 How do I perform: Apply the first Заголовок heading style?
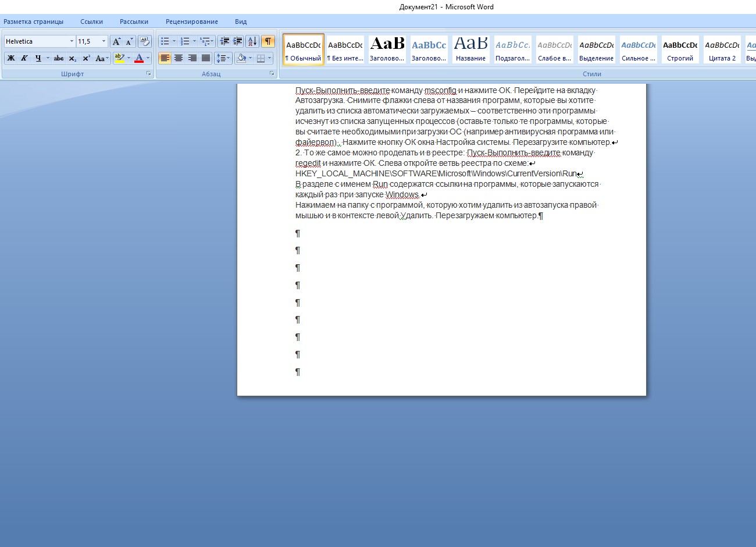387,49
